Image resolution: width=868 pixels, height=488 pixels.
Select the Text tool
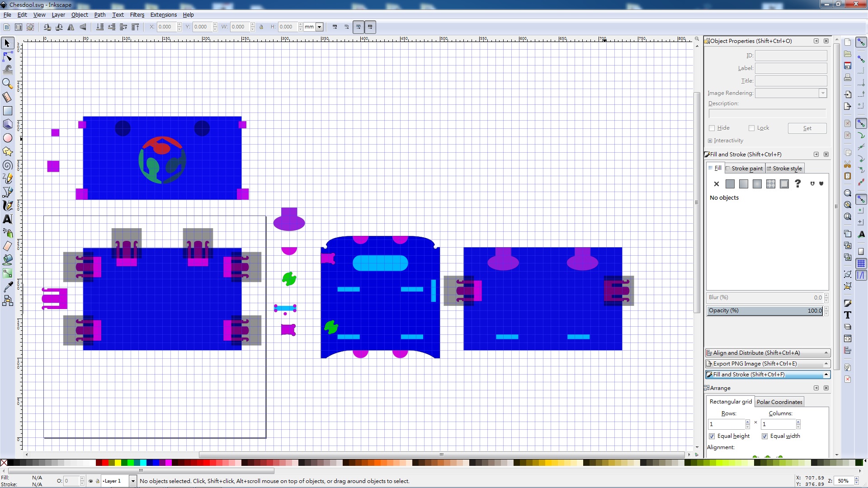point(8,220)
